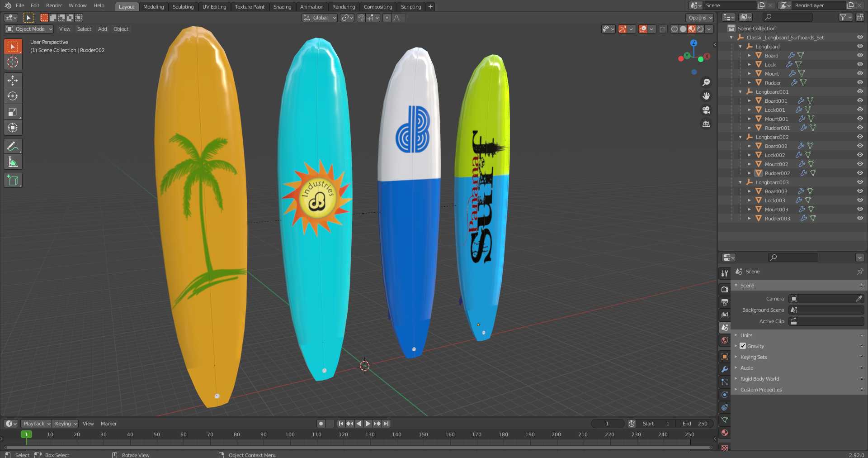Open the Keying dropdown
This screenshot has width=868, height=458.
click(x=66, y=424)
